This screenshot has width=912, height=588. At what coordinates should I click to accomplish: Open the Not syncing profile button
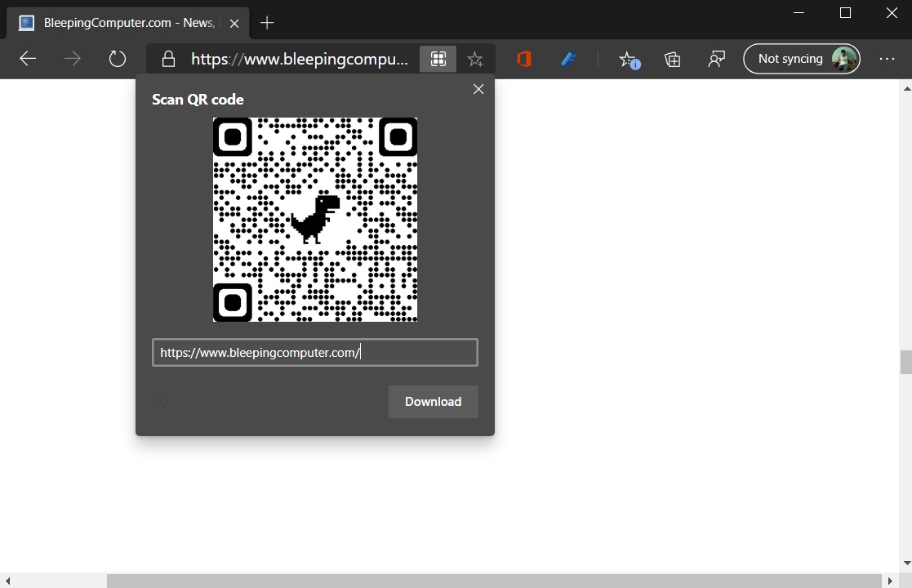coord(801,59)
